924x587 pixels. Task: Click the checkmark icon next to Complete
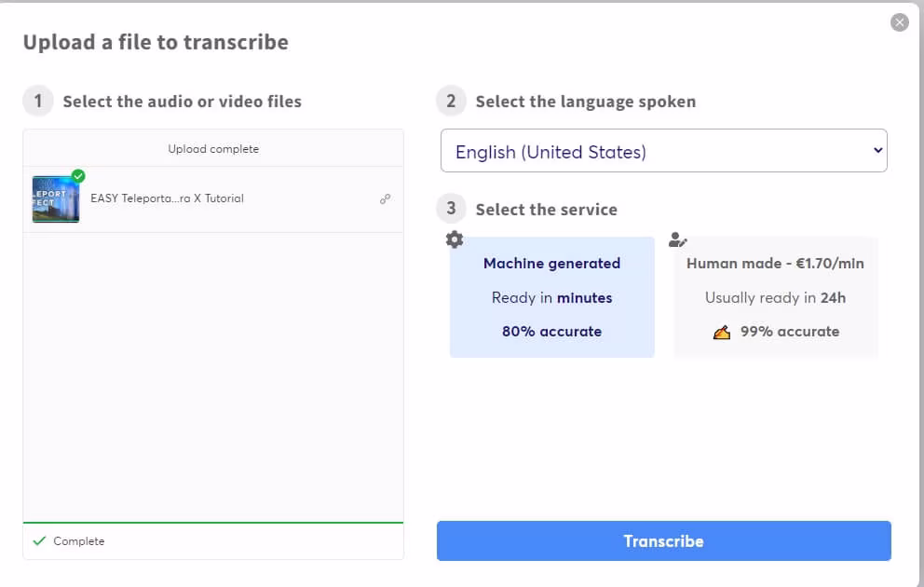click(x=39, y=541)
